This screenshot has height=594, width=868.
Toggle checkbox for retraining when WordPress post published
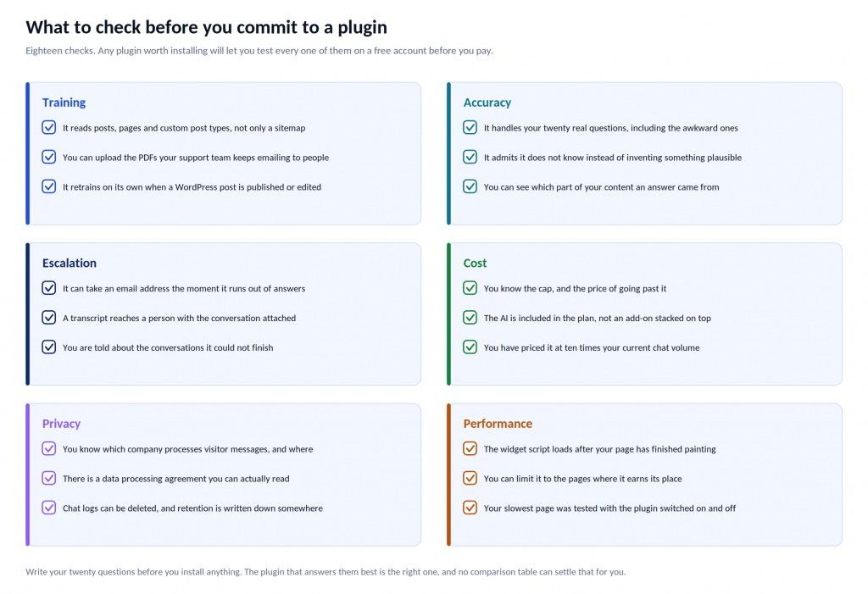pyautogui.click(x=48, y=186)
